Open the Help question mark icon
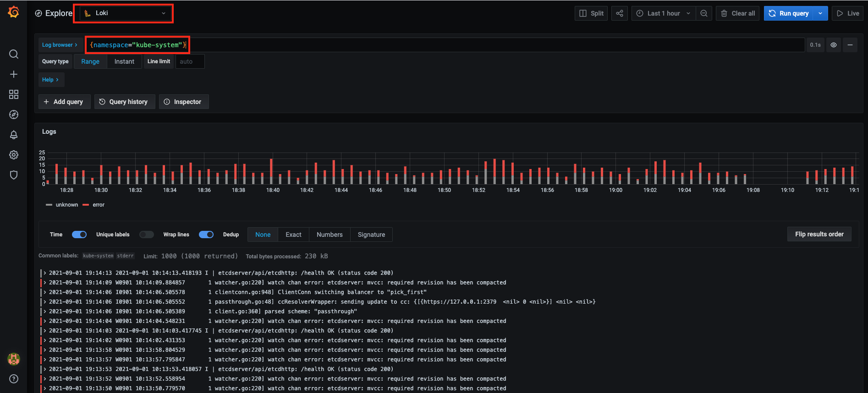Viewport: 868px width, 393px height. pos(14,379)
